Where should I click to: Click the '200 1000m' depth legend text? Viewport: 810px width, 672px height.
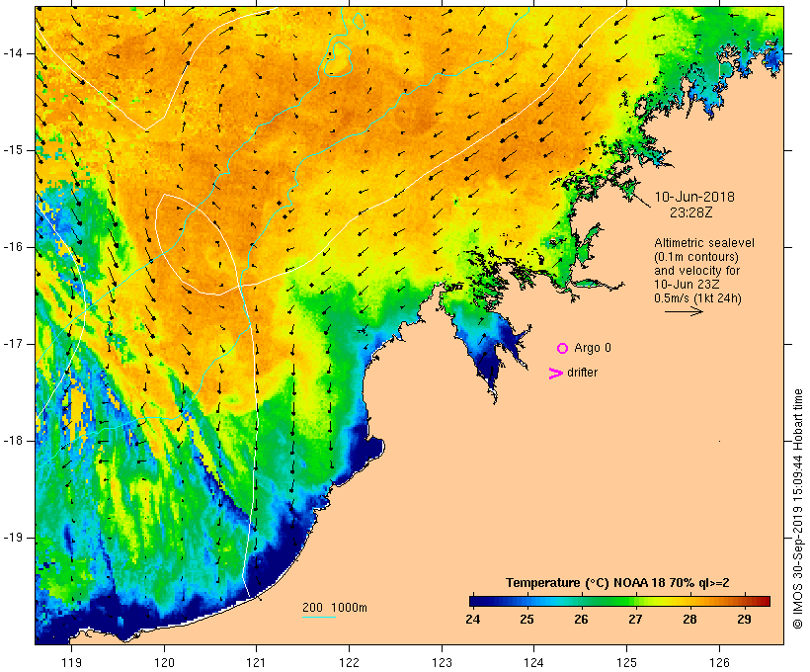(x=335, y=608)
